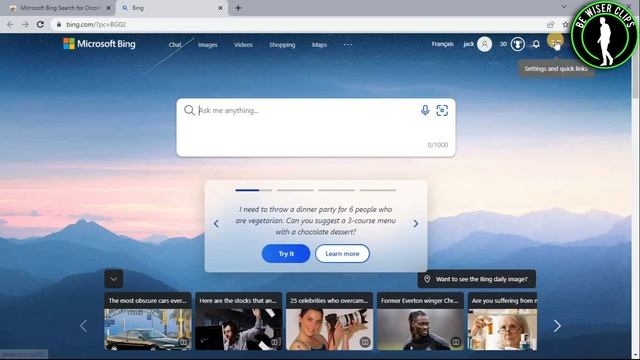Collapse the news feed with chevron button
The height and width of the screenshot is (360, 640).
pos(113,279)
